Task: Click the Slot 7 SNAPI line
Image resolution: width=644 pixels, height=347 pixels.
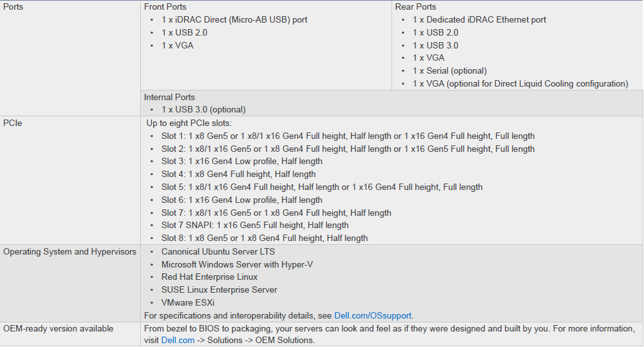Action: (254, 225)
